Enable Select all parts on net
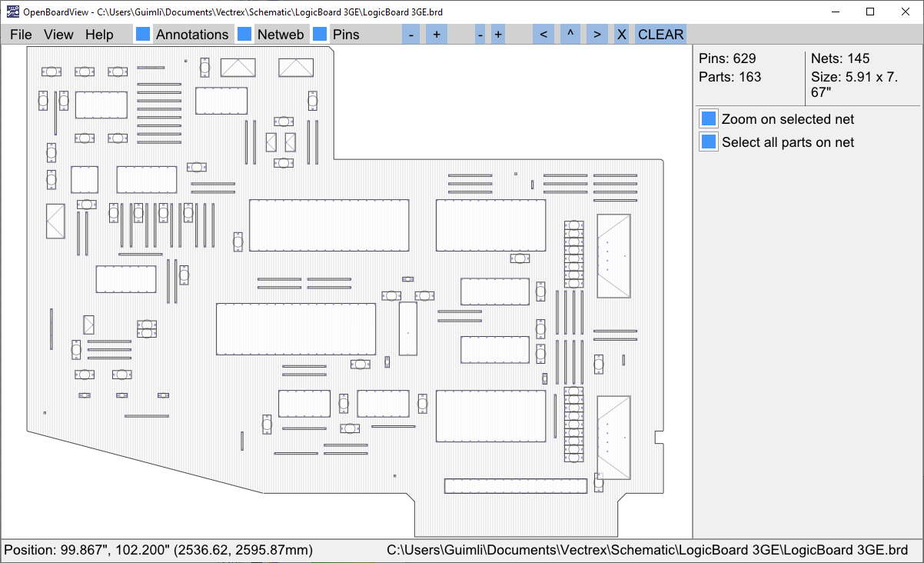This screenshot has width=924, height=563. [707, 142]
